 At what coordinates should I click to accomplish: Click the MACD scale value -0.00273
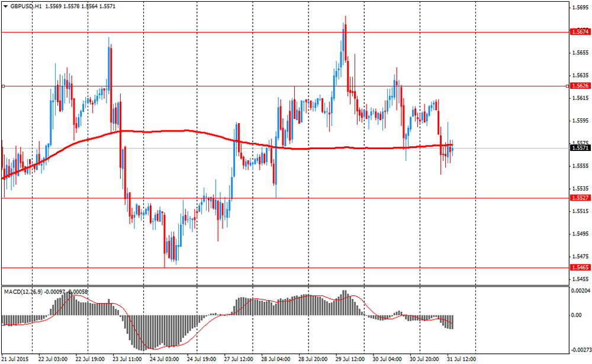coord(580,350)
